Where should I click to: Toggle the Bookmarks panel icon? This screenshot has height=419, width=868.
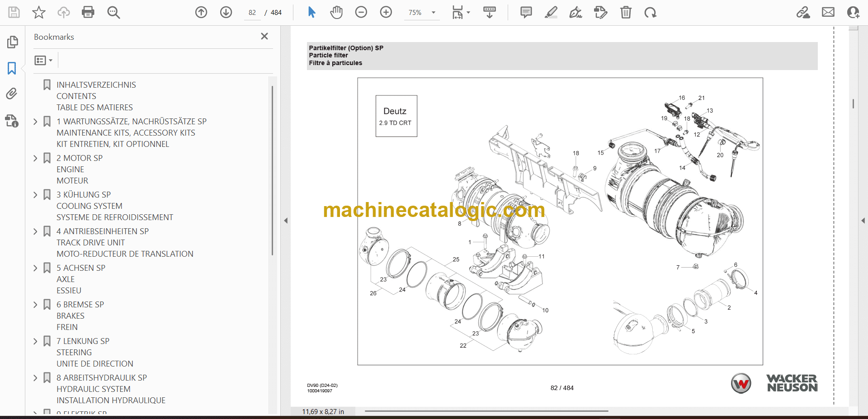pyautogui.click(x=12, y=68)
